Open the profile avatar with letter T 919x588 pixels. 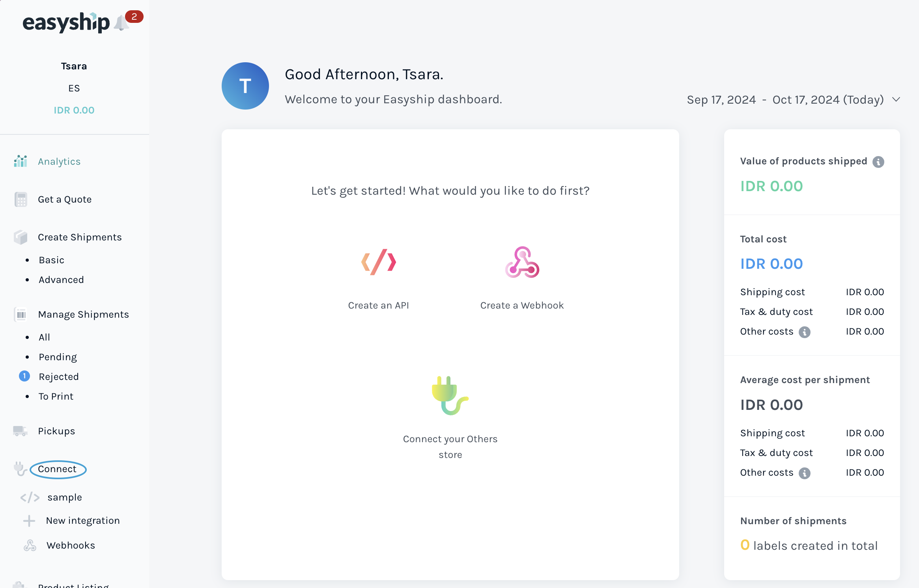(245, 86)
